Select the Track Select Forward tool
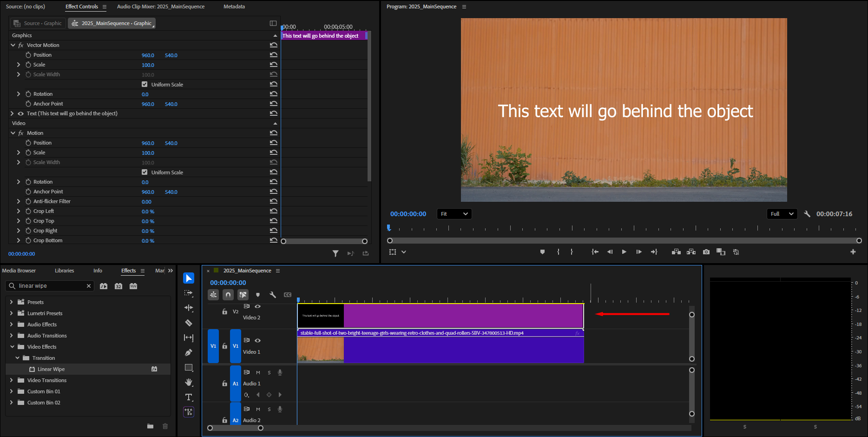This screenshot has height=437, width=868. (189, 293)
